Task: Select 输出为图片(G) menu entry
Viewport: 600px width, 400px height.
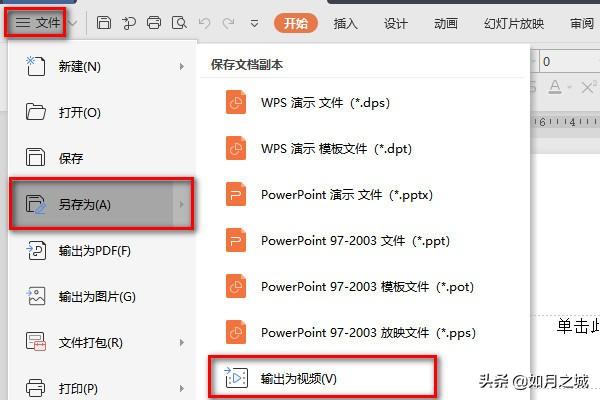Action: [103, 297]
